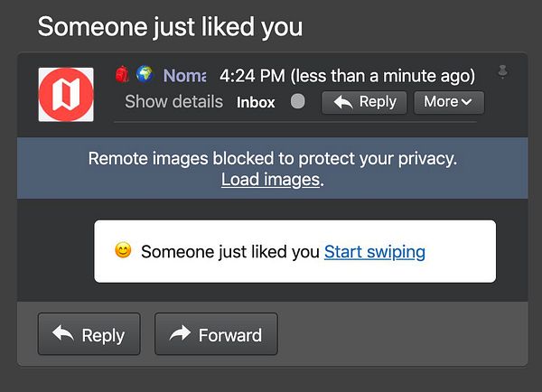This screenshot has width=542, height=392.
Task: Click the curved arrow icon on Forward
Action: click(180, 333)
